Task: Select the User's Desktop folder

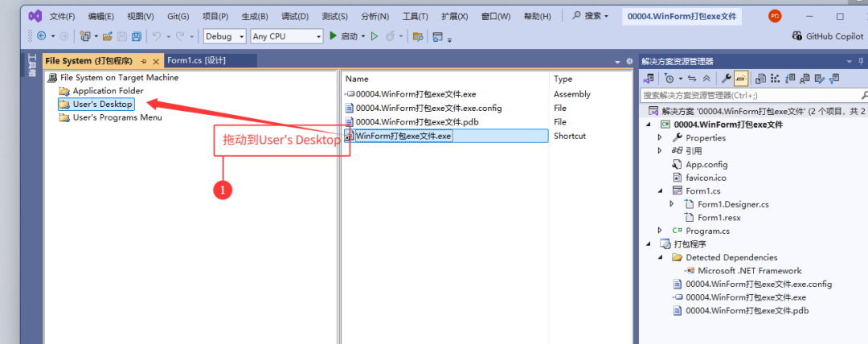Action: click(96, 104)
